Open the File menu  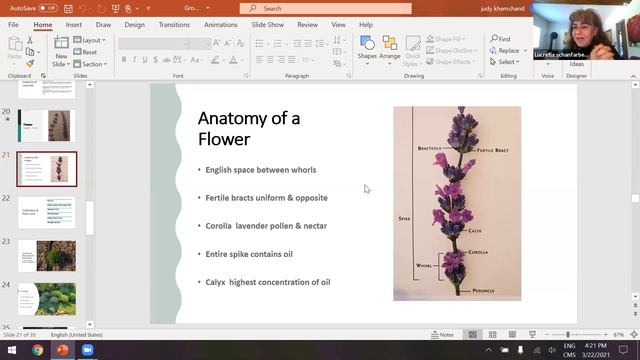tap(13, 24)
